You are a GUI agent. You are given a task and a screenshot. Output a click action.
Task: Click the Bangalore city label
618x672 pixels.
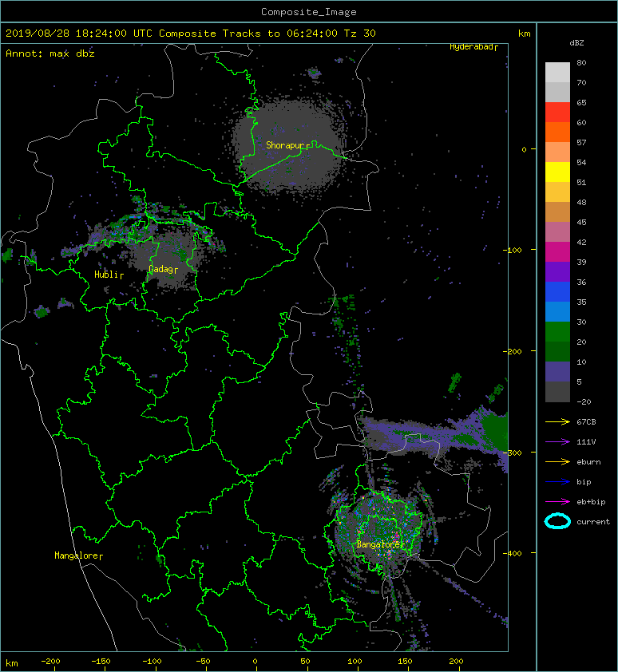[378, 544]
